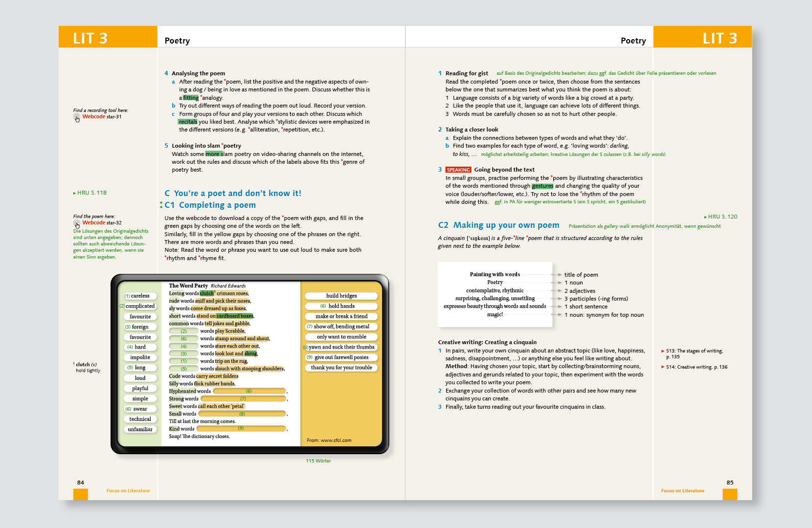Screen dimensions: 812x528
Task: Click the arrow marker beside HRU S. 120
Action: 705,217
